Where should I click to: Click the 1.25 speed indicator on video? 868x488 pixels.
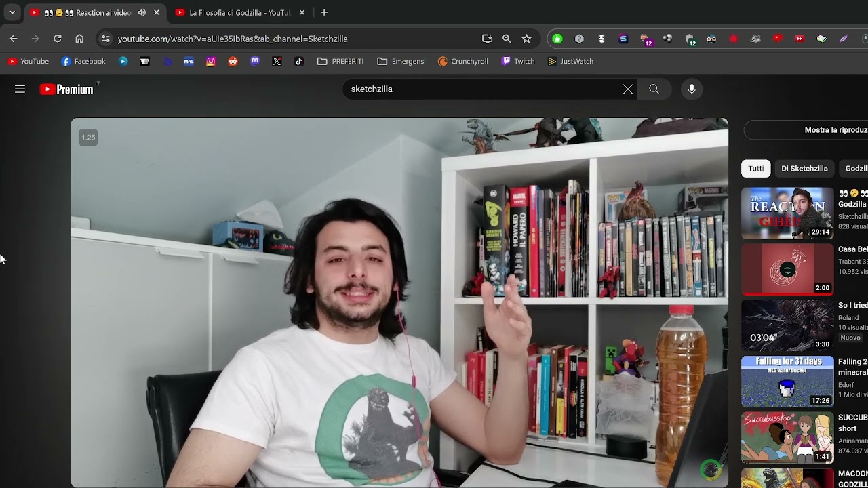click(x=88, y=138)
